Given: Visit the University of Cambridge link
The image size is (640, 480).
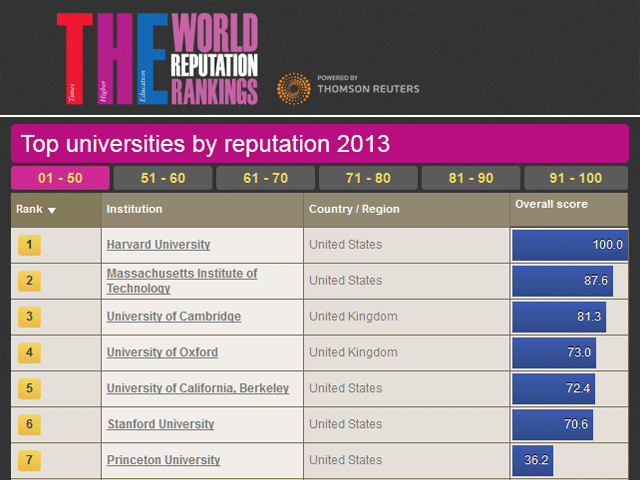Looking at the screenshot, I should 174,317.
